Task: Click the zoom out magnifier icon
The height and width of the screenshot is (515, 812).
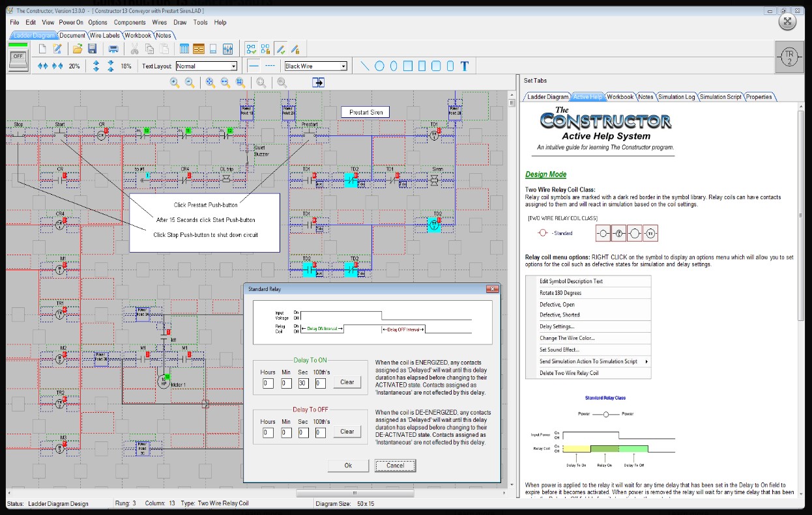Action: tap(190, 82)
